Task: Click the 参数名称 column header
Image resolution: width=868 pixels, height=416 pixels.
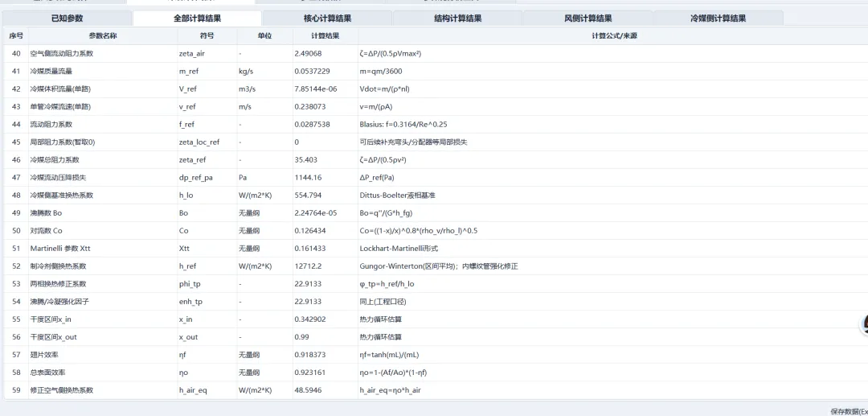Action: pos(103,36)
